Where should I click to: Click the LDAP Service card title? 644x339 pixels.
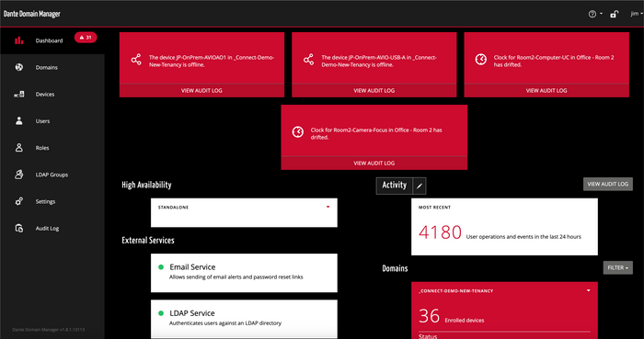pos(191,313)
